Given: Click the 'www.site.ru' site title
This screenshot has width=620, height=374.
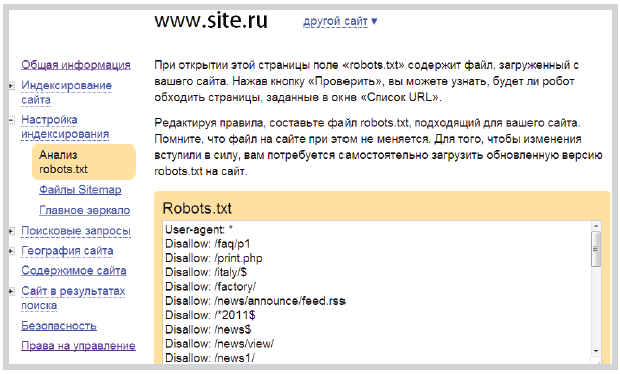Looking at the screenshot, I should click(211, 21).
